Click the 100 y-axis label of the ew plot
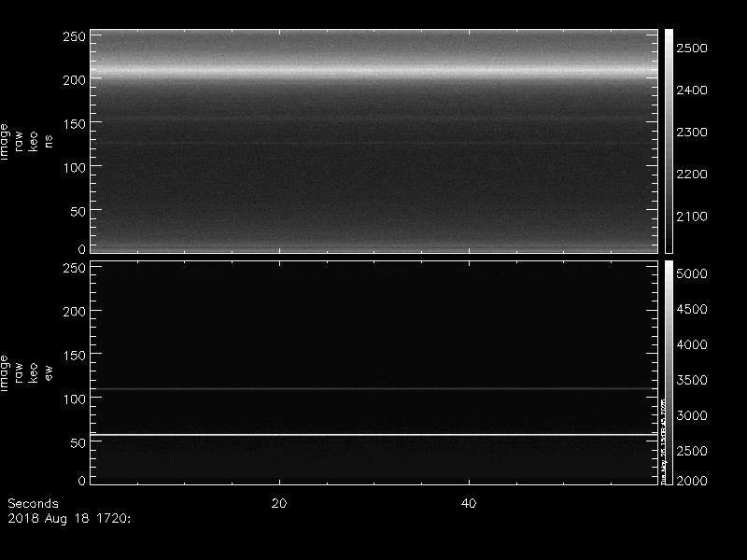The image size is (747, 560). point(75,399)
